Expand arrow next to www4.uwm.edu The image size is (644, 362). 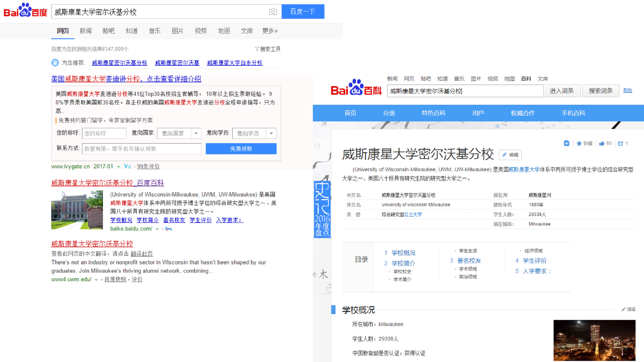point(96,280)
